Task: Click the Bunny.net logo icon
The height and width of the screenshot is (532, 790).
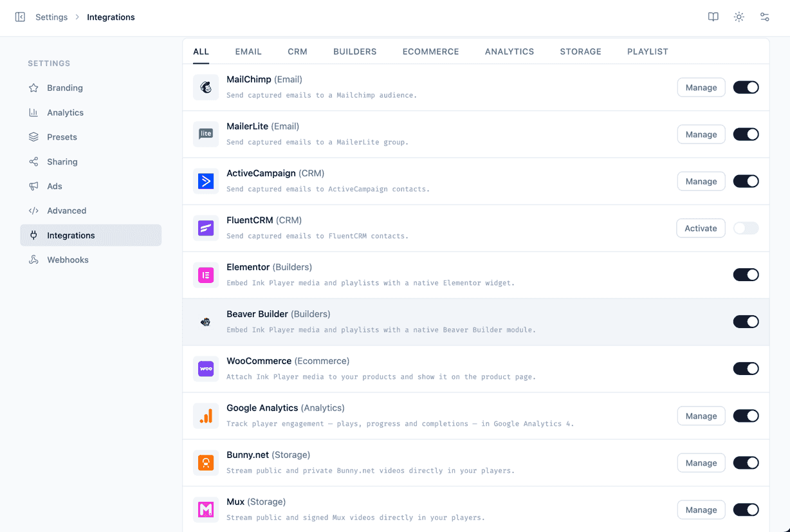Action: (206, 463)
